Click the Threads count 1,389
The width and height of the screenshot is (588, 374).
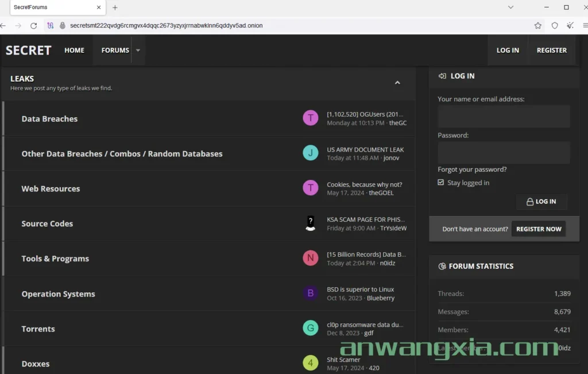click(x=562, y=294)
